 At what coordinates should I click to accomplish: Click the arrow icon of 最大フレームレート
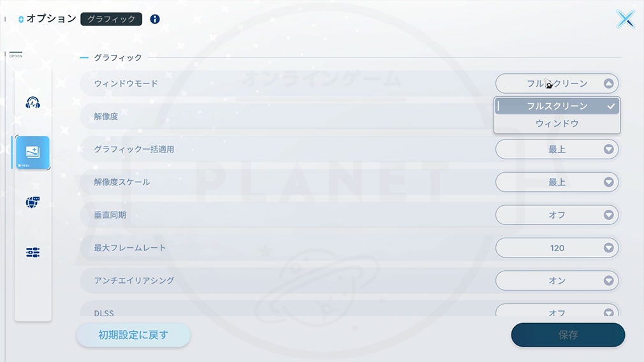[609, 248]
